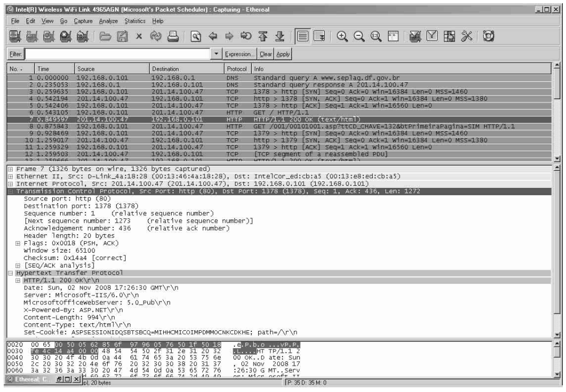Sort packets by the Protocol column header

(237, 69)
